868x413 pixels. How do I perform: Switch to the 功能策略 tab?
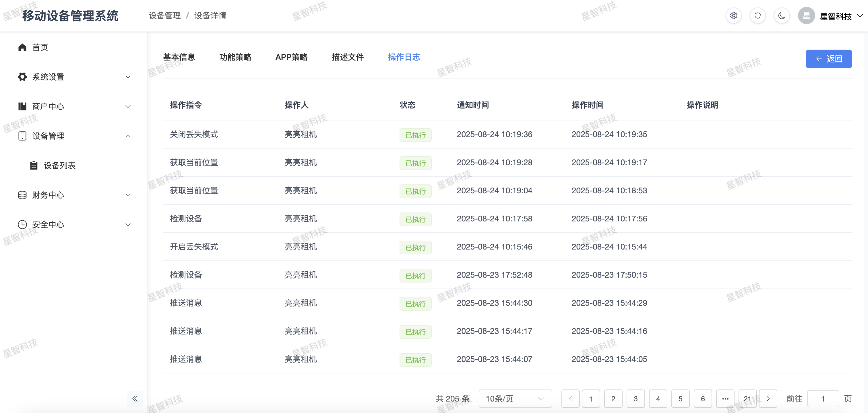point(235,57)
